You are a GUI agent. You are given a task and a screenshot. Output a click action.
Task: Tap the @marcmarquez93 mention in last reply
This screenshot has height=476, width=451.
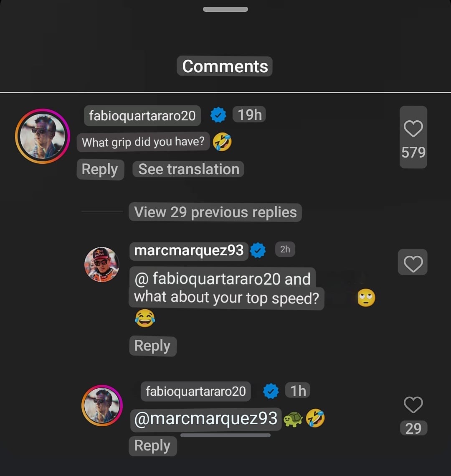click(205, 419)
